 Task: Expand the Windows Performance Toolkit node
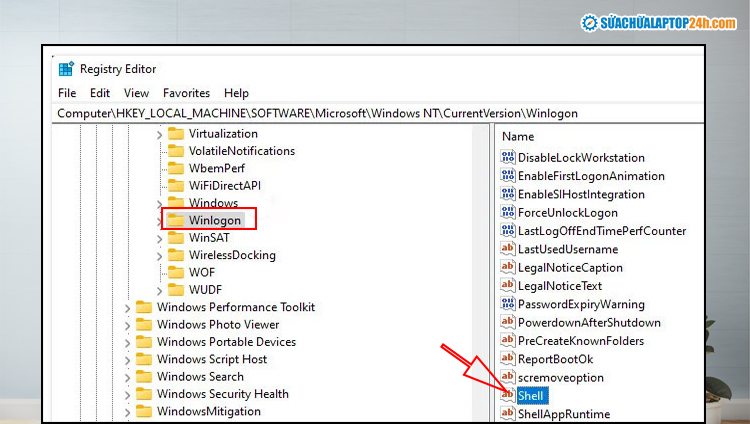pos(128,307)
